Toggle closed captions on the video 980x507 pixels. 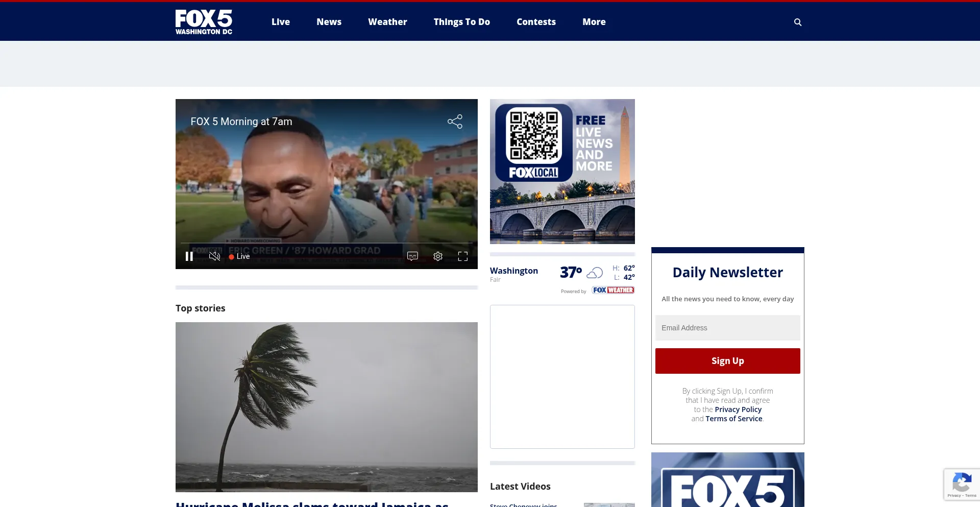pos(412,256)
